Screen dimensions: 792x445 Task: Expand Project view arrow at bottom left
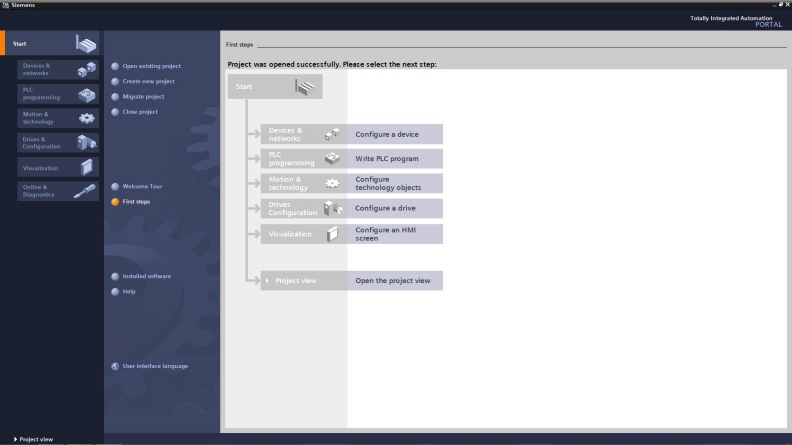[x=8, y=439]
